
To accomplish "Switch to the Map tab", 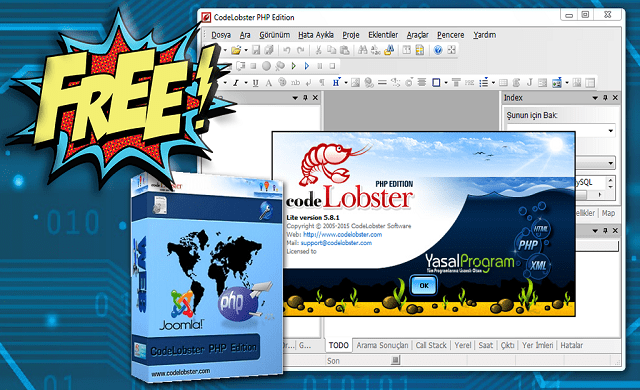I will click(x=608, y=213).
